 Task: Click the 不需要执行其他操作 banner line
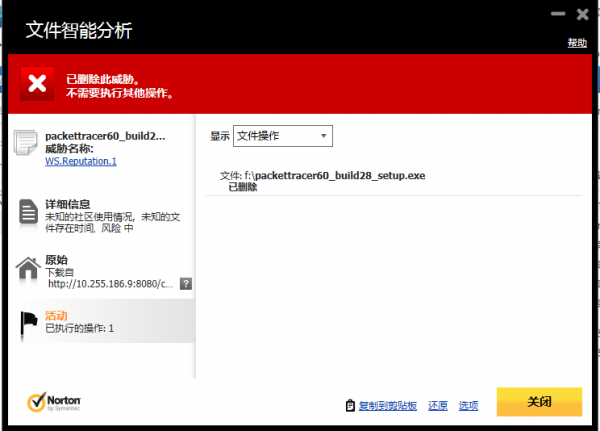click(120, 93)
